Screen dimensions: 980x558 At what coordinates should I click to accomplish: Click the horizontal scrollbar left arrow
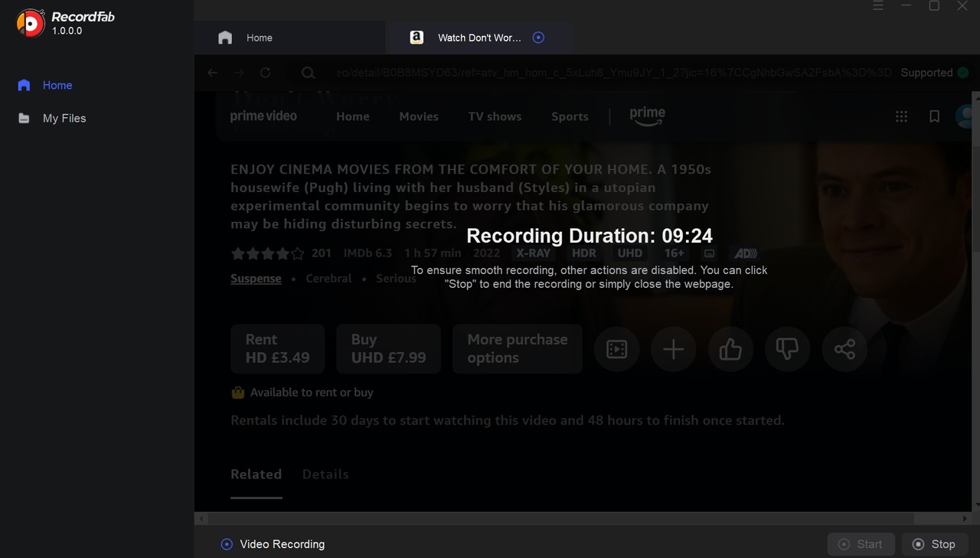coord(201,519)
